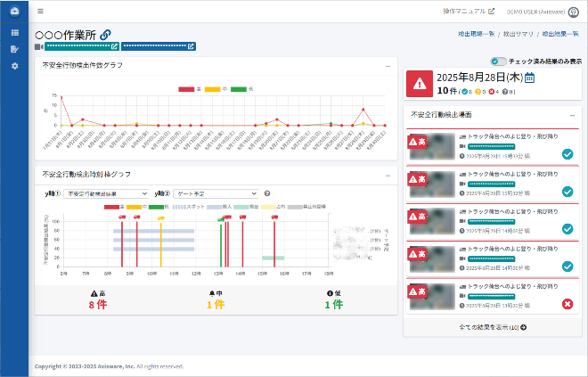The width and height of the screenshot is (588, 377).
Task: Toggle 搬出 legend in time bar chart
Action: click(x=247, y=207)
